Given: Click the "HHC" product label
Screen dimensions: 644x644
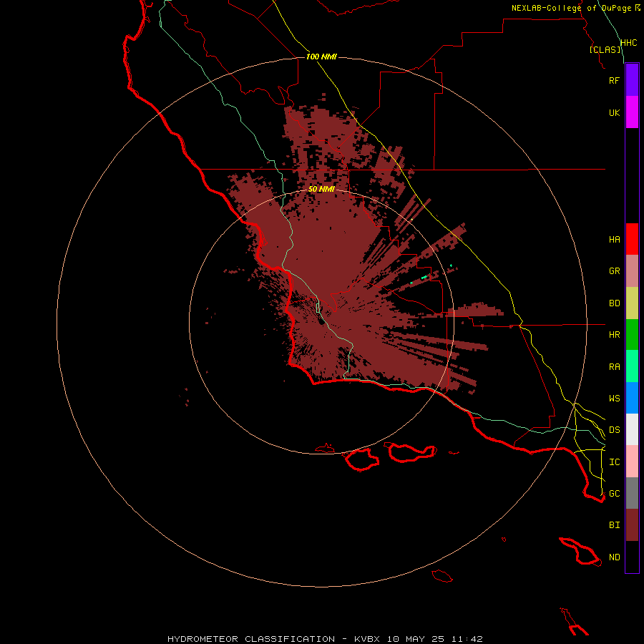Looking at the screenshot, I should tap(628, 43).
